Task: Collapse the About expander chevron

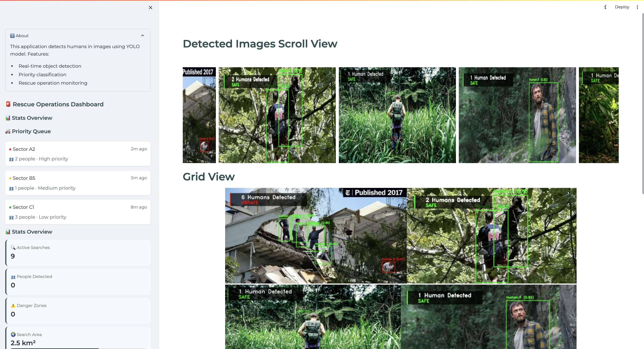Action: coord(143,36)
